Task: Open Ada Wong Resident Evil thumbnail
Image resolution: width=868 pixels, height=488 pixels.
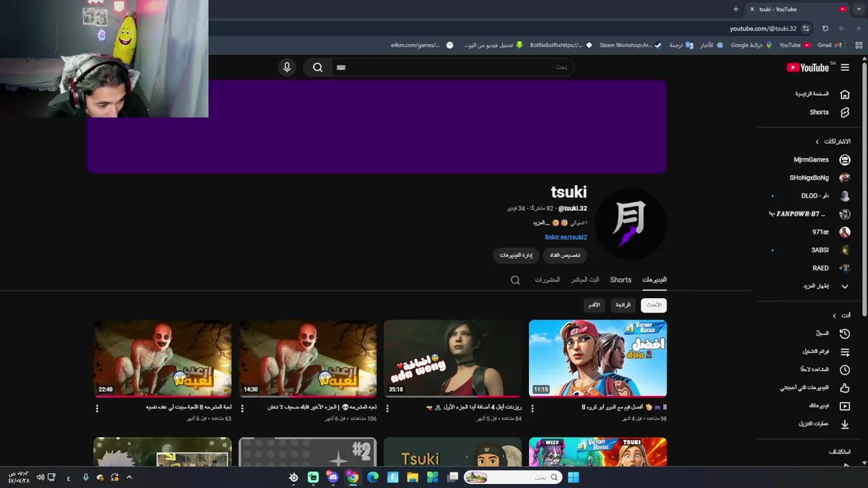Action: (x=452, y=358)
